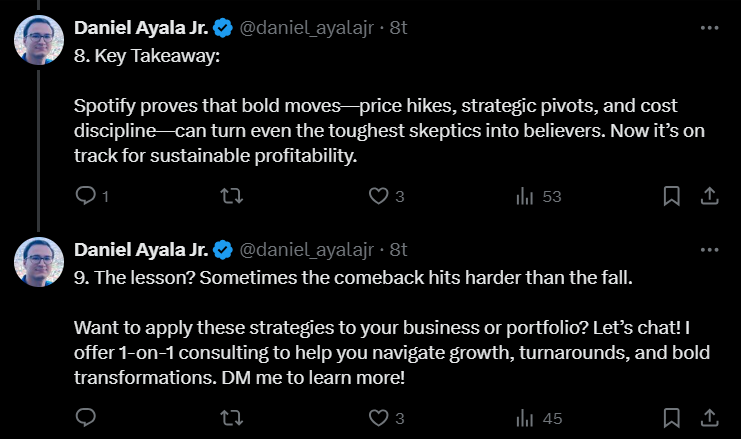Open the 8t timestamp on tweet 8
The height and width of the screenshot is (439, 741).
(x=398, y=28)
